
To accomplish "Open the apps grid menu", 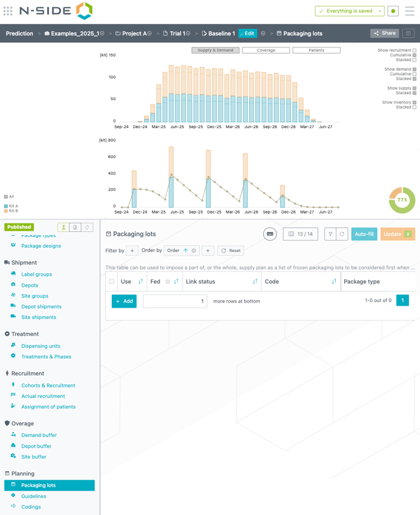I will (x=8, y=11).
